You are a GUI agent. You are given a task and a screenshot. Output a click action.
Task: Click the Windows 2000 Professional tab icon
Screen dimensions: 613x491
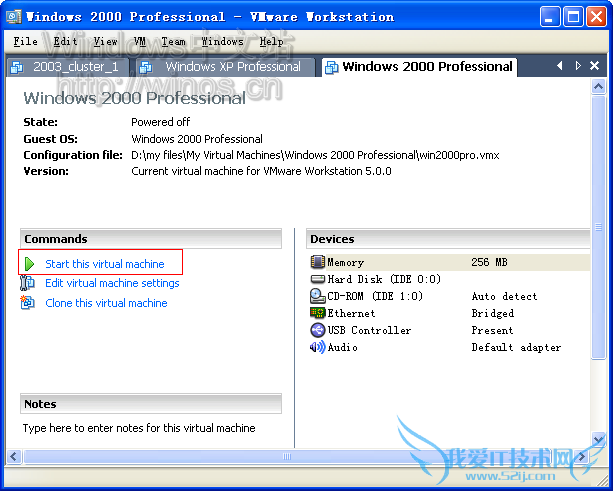click(332, 68)
